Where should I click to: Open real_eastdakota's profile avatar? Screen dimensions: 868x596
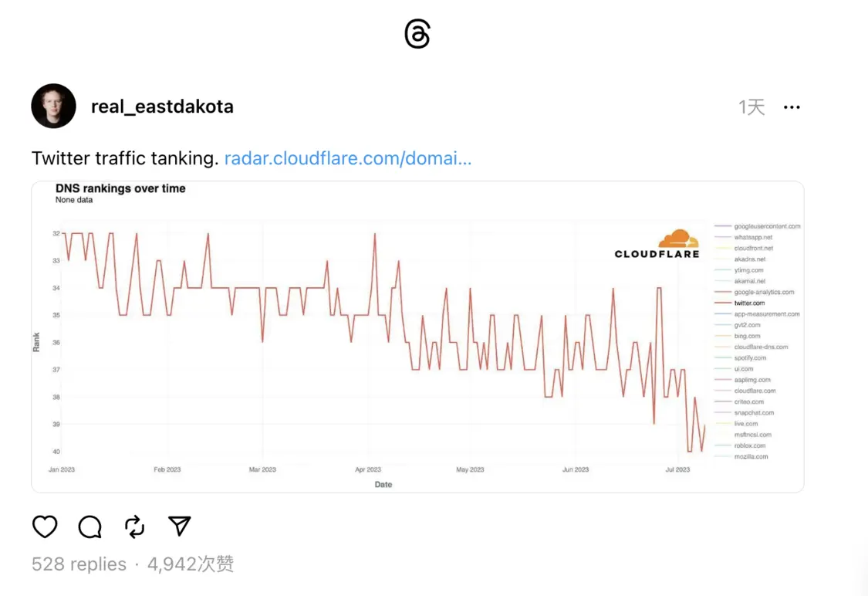(x=53, y=107)
